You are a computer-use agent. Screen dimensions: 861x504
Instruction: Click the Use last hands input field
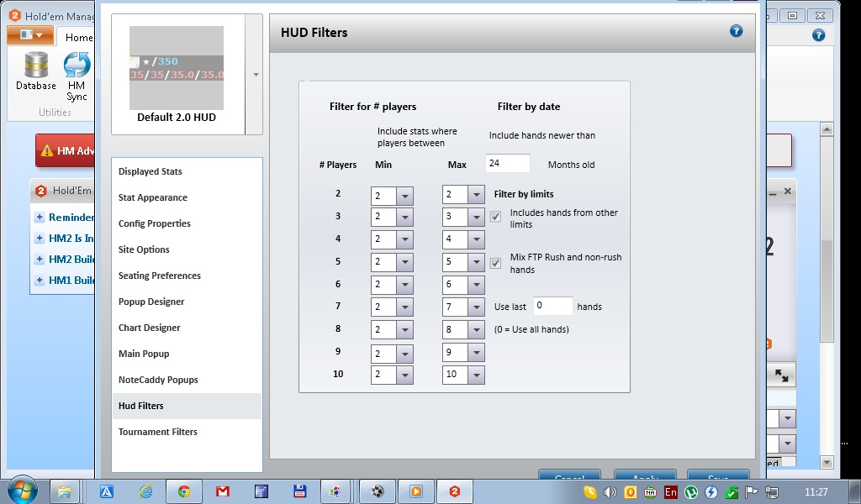click(552, 306)
